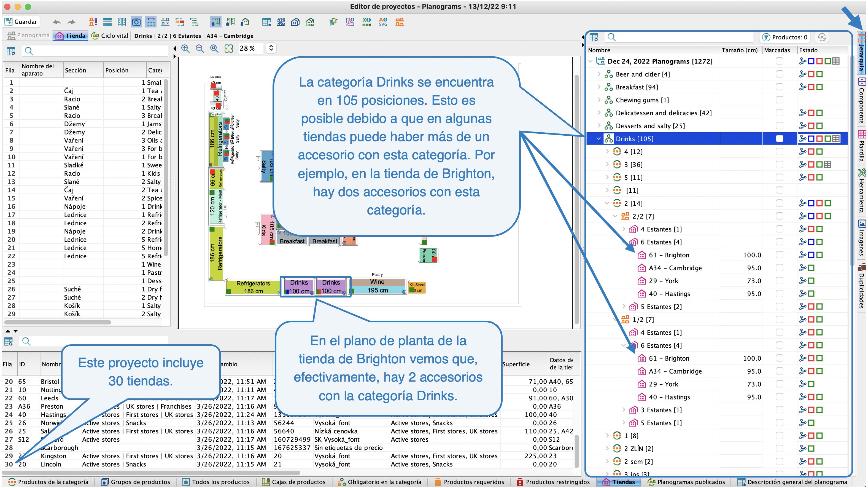This screenshot has height=488, width=868.
Task: Click the shelves with pencils toolbar icon
Action: [x=93, y=22]
